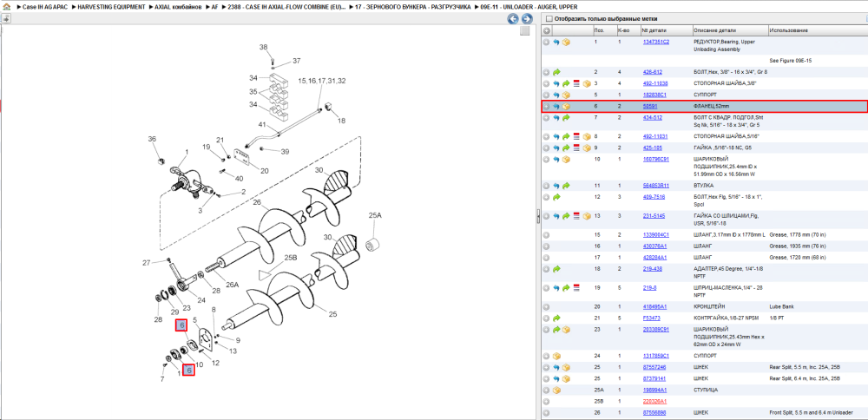Click the blue back arrow in row 87557246
Viewport: 868px width, 420px height.
(x=557, y=367)
